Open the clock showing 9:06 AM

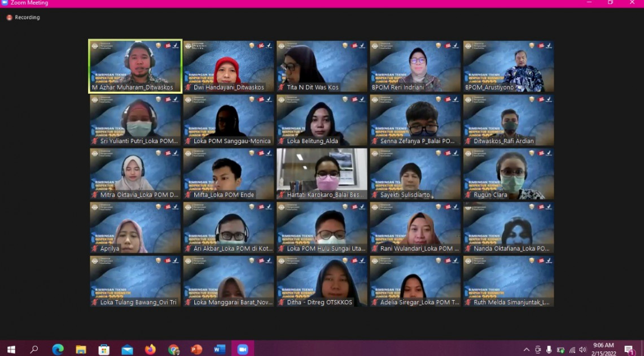[x=603, y=349]
